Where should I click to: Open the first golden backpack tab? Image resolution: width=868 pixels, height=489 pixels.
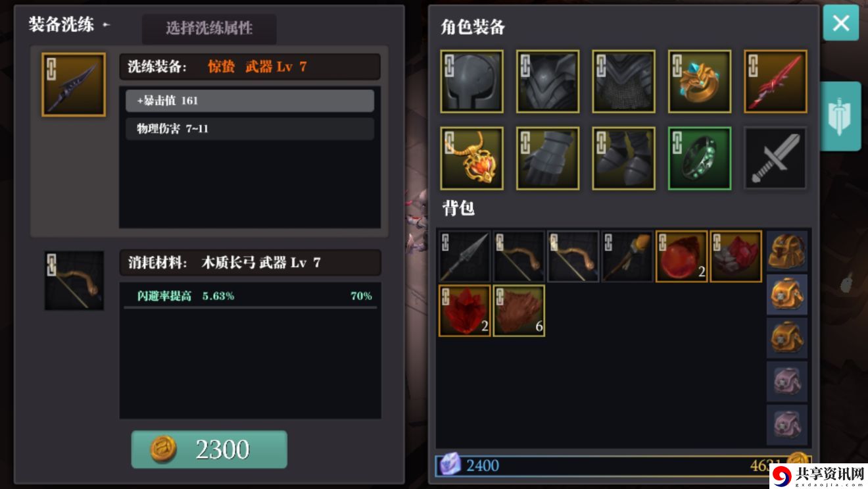787,251
